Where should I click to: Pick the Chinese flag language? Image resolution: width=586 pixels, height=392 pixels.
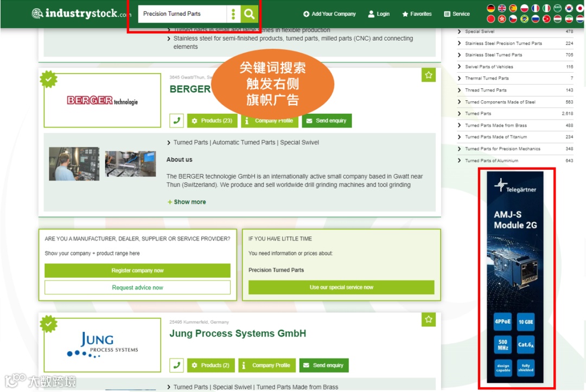491,18
